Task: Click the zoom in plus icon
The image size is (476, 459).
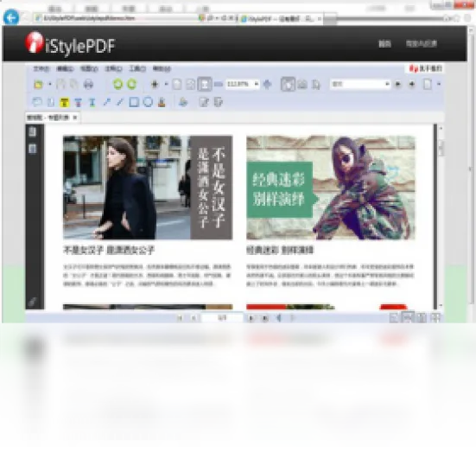Action: pyautogui.click(x=267, y=84)
